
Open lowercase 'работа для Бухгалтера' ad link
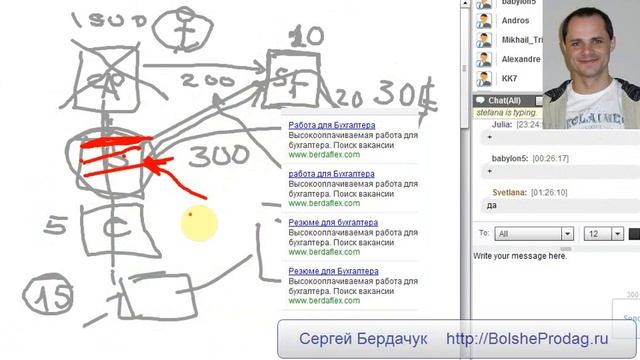coord(331,173)
